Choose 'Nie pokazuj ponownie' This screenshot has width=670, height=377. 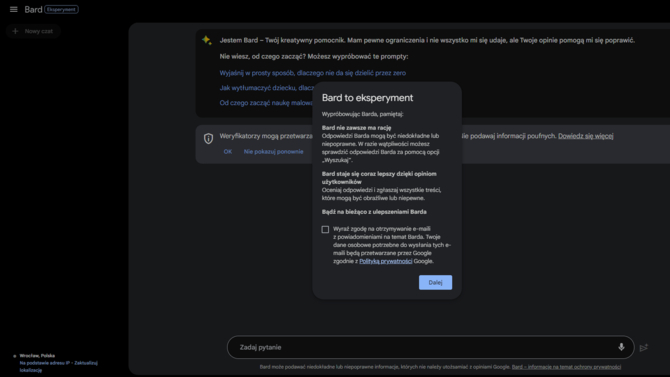pyautogui.click(x=273, y=152)
